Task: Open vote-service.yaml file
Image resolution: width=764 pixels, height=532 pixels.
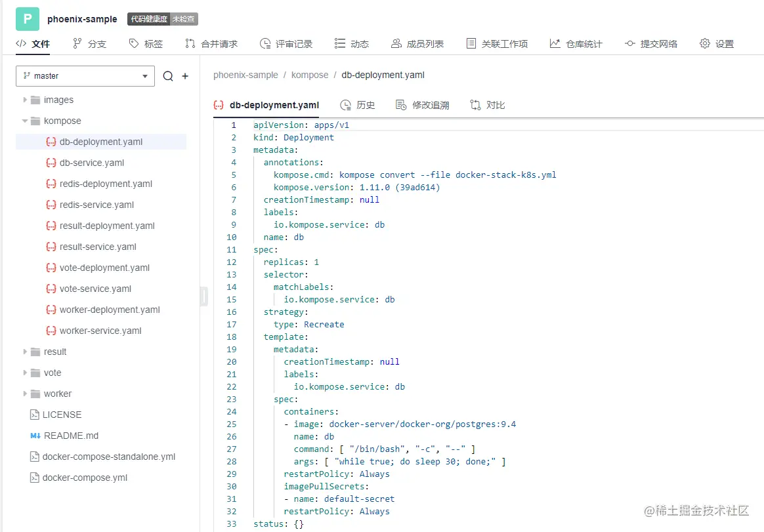Action: pos(96,289)
